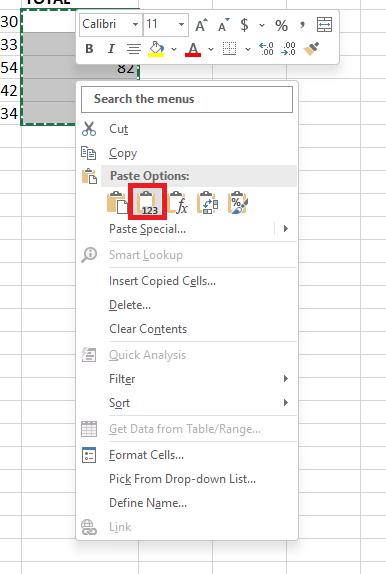This screenshot has width=386, height=574.
Task: Choose the default Paste clipboard icon
Action: pos(117,203)
